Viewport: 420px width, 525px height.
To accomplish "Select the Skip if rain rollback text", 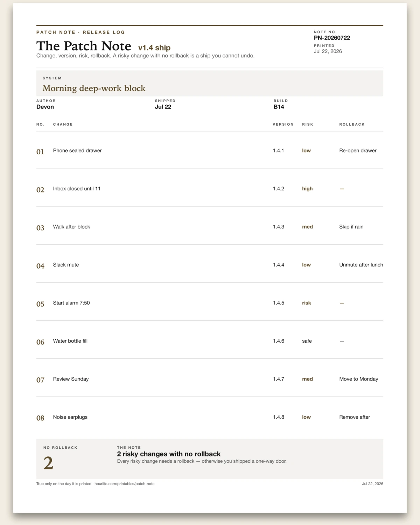I will click(x=351, y=227).
